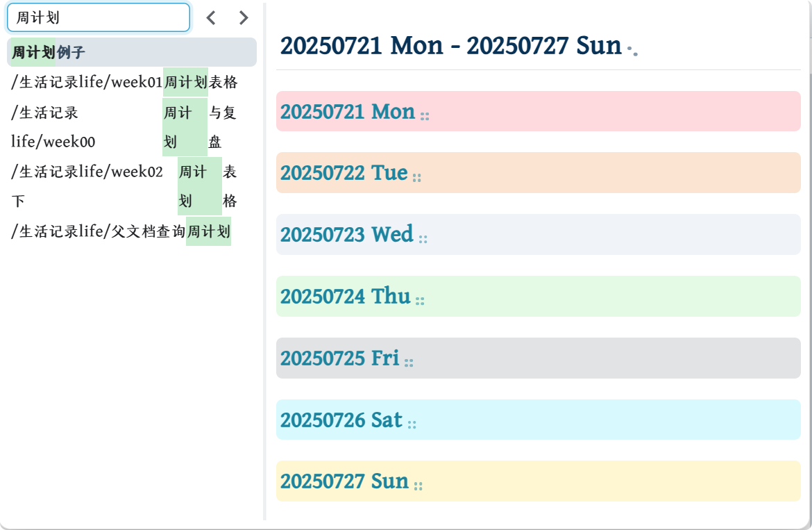
Task: Click the dots icon after 20250721 Mon
Action: (x=425, y=116)
